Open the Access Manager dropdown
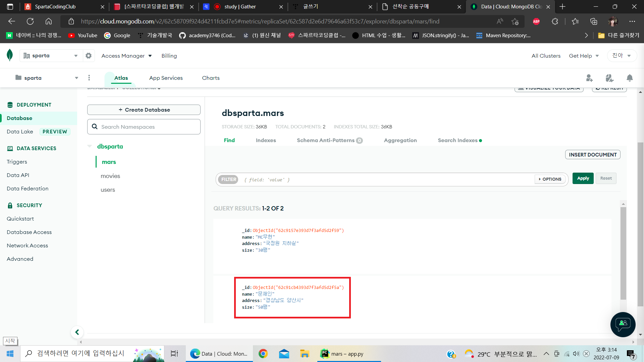Image resolution: width=644 pixels, height=362 pixels. (x=126, y=56)
